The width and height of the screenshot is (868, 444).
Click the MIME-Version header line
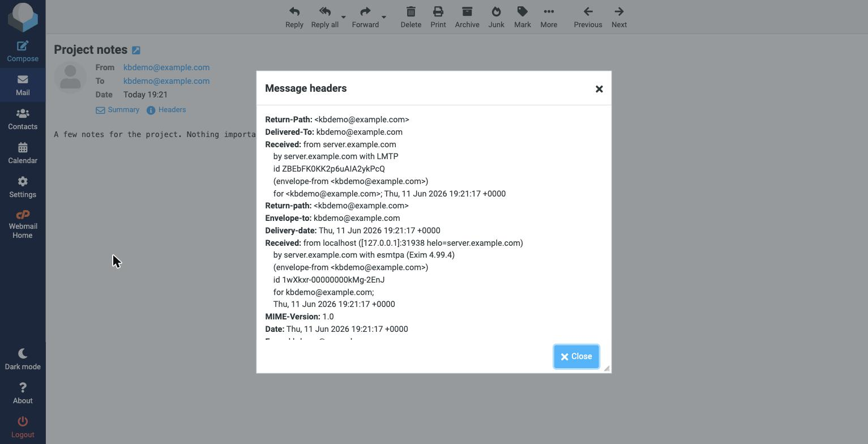coord(300,317)
